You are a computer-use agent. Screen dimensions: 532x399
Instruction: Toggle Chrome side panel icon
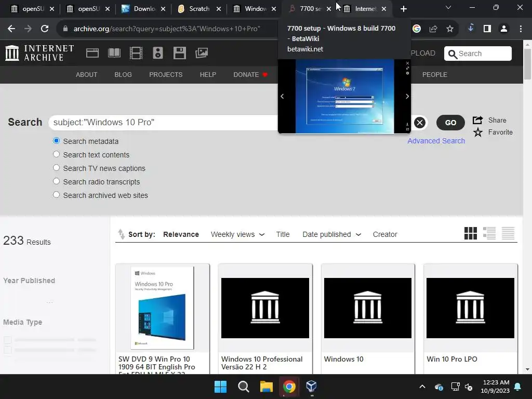pos(487,29)
